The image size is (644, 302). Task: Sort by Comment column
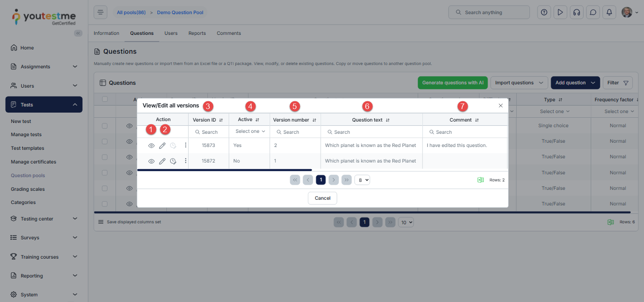pyautogui.click(x=477, y=120)
